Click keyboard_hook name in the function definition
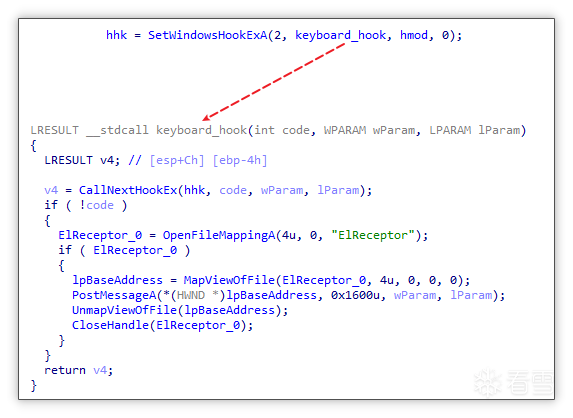Viewport: 573px width, 418px height. pyautogui.click(x=201, y=130)
